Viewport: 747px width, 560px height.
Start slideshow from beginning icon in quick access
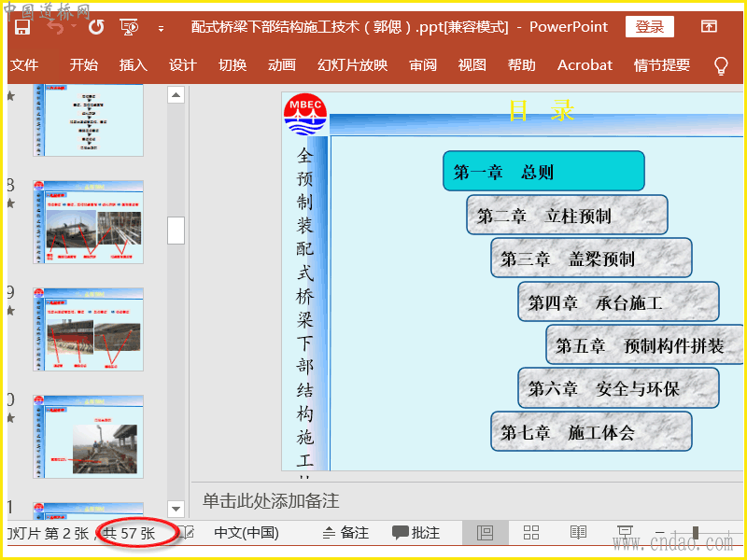pos(129,27)
